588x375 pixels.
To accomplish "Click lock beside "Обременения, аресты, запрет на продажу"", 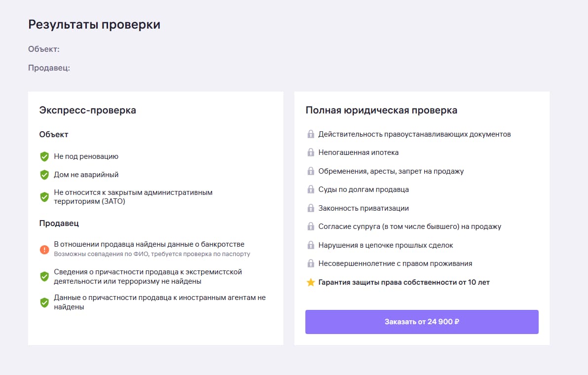I will coord(311,171).
